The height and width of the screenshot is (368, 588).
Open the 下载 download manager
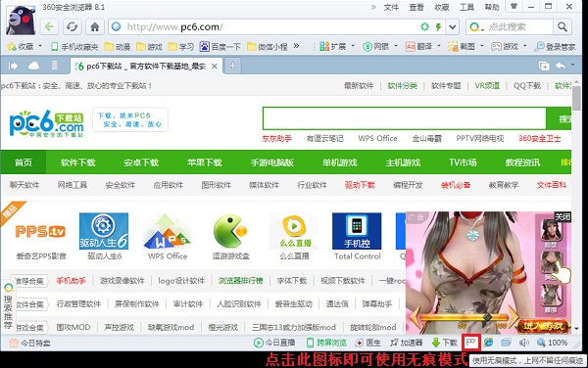point(445,343)
